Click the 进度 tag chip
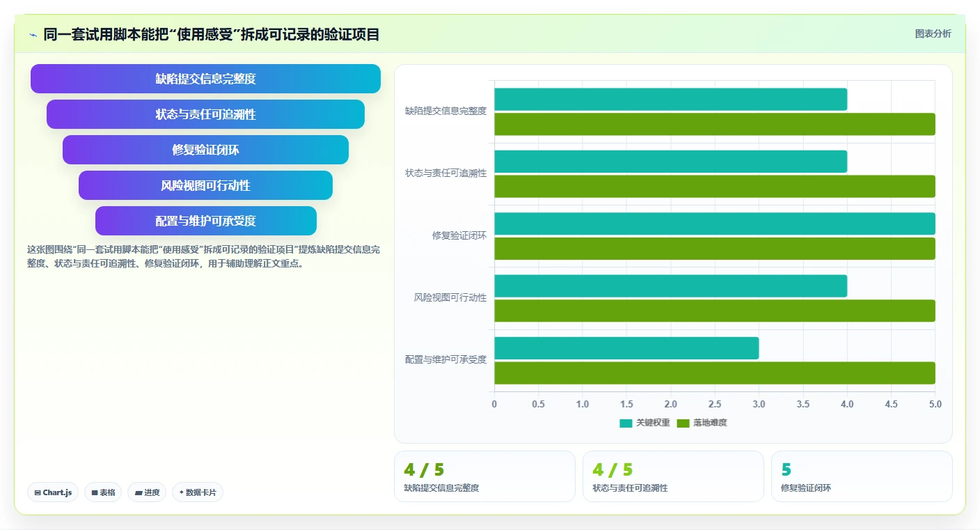Image resolution: width=980 pixels, height=530 pixels. point(147,492)
